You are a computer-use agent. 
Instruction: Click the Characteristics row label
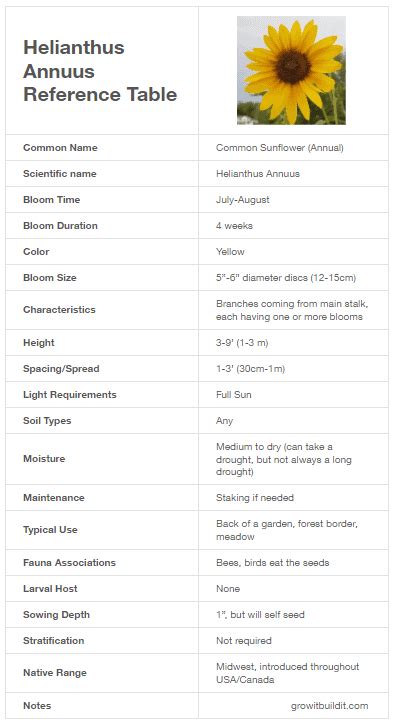coord(59,310)
